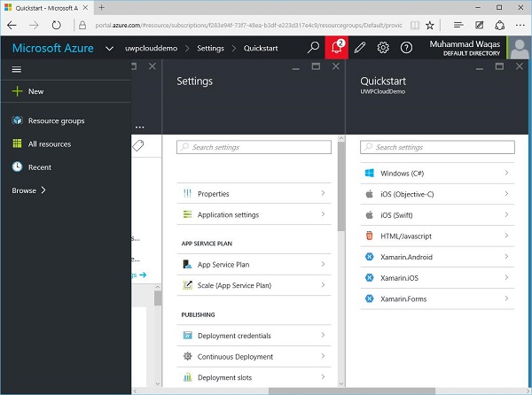
Task: Click the browser address bar URL
Action: click(248, 25)
